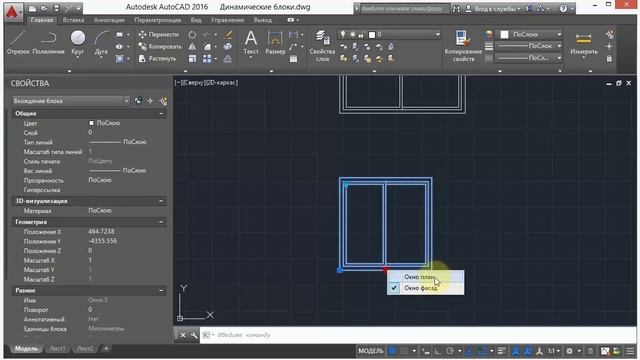This screenshot has height=360, width=640.
Task: Select the Полилиния tool
Action: (x=48, y=42)
